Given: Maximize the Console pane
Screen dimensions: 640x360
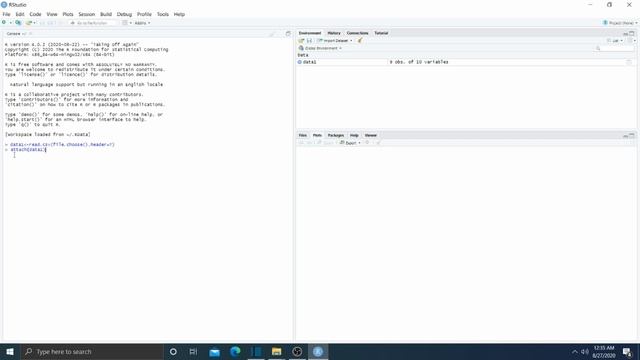Looking at the screenshot, I should [x=288, y=33].
